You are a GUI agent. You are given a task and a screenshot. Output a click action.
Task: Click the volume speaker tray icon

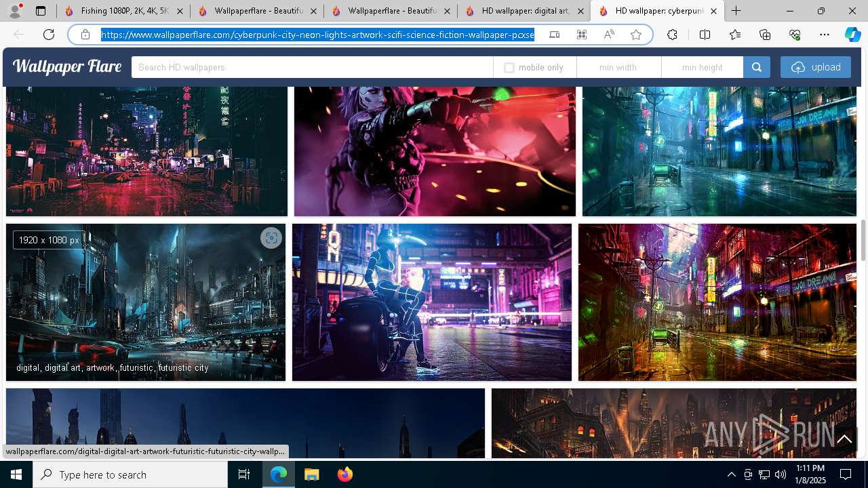pos(781,474)
